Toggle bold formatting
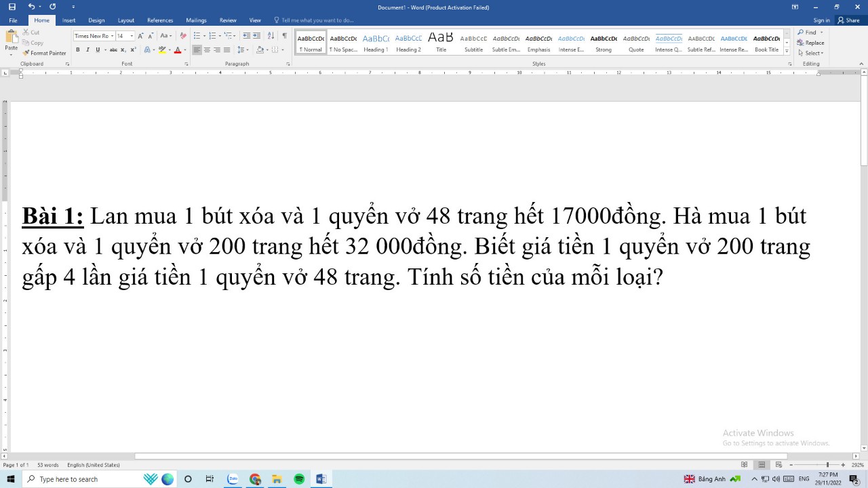 click(x=77, y=49)
